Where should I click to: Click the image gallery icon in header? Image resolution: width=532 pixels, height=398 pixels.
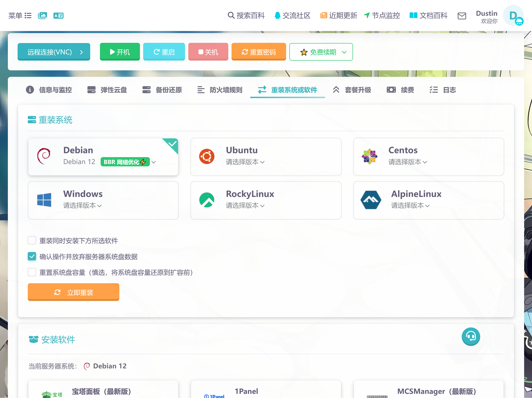pyautogui.click(x=42, y=16)
